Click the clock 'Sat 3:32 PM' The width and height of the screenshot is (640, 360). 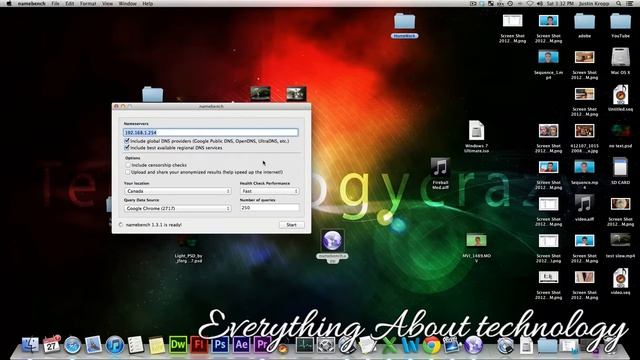pyautogui.click(x=560, y=3)
